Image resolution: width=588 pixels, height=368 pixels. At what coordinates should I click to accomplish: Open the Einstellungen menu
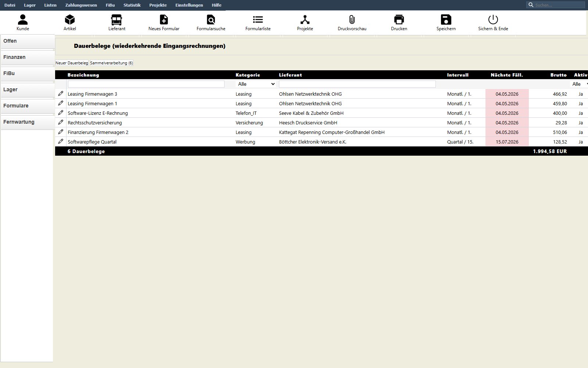point(189,5)
